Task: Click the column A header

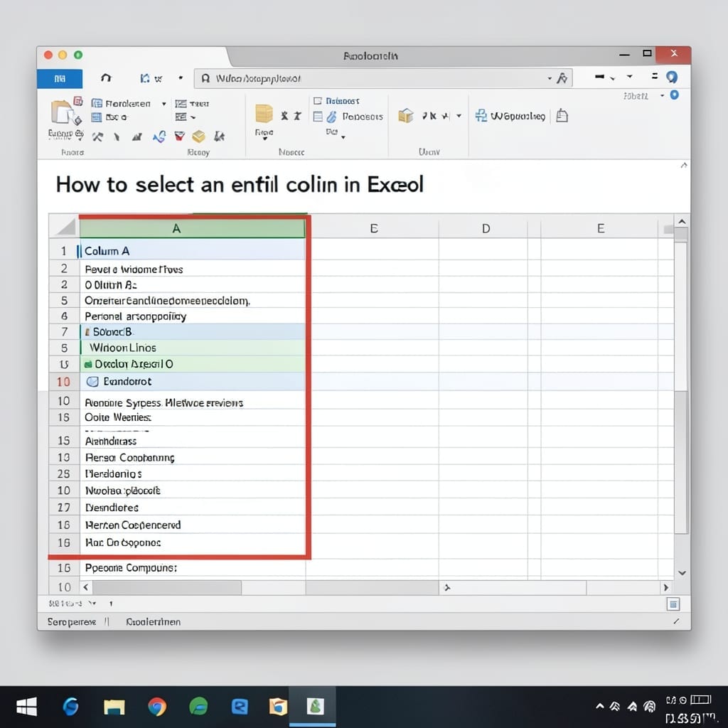Action: (192, 228)
